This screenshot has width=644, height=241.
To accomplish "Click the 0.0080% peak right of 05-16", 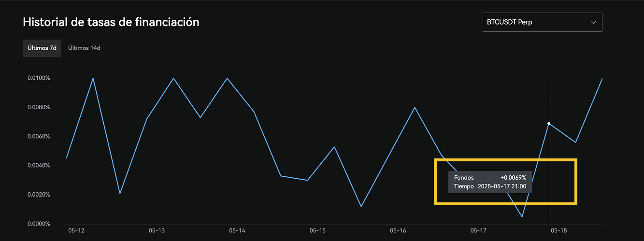I will (415, 107).
